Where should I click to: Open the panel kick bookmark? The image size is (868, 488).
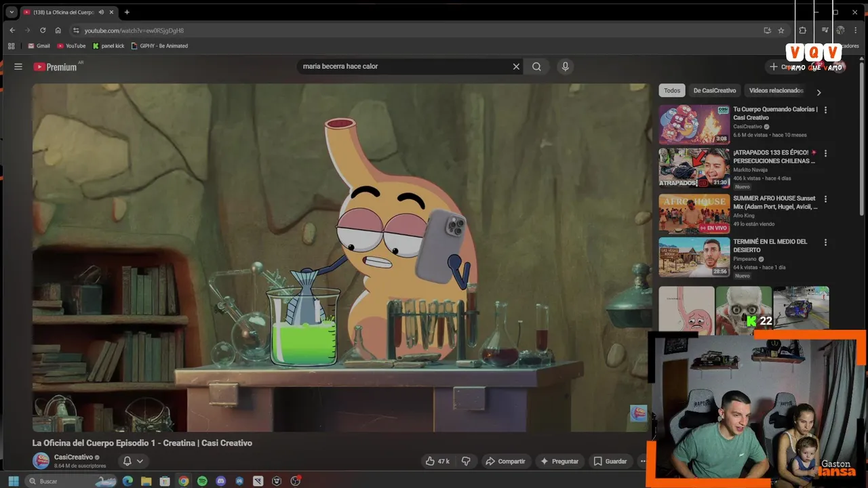coord(108,46)
